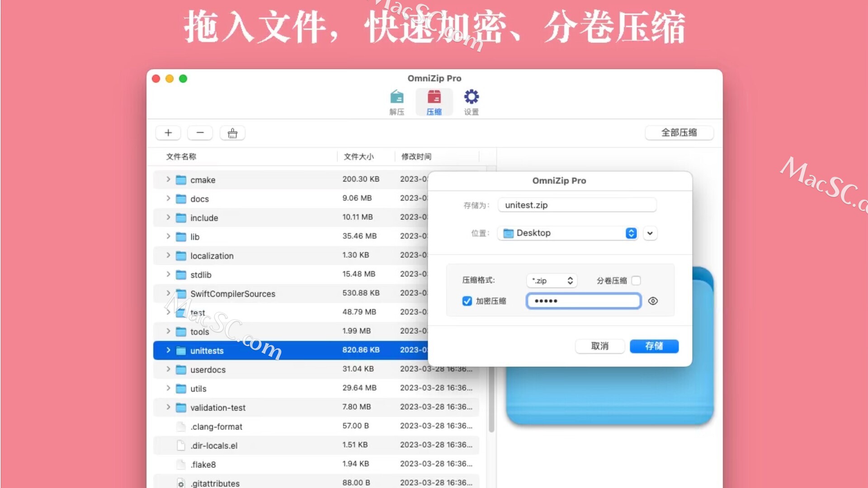Image resolution: width=868 pixels, height=488 pixels.
Task: Select the validation-test folder icon
Action: click(181, 408)
